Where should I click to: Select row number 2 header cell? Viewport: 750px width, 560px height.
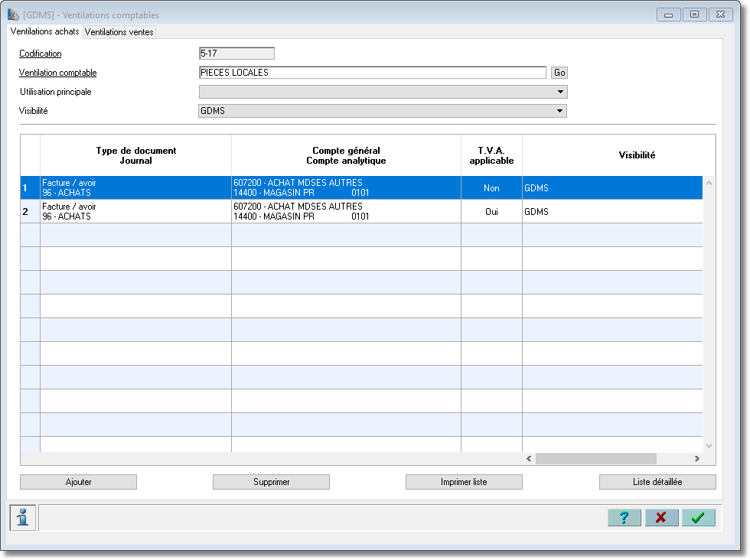30,211
